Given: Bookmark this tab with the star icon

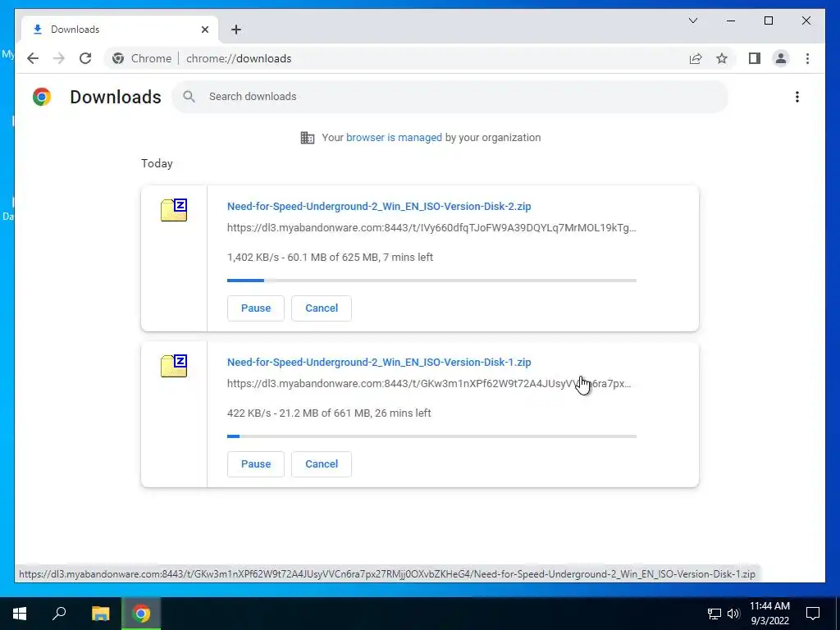Looking at the screenshot, I should [722, 58].
